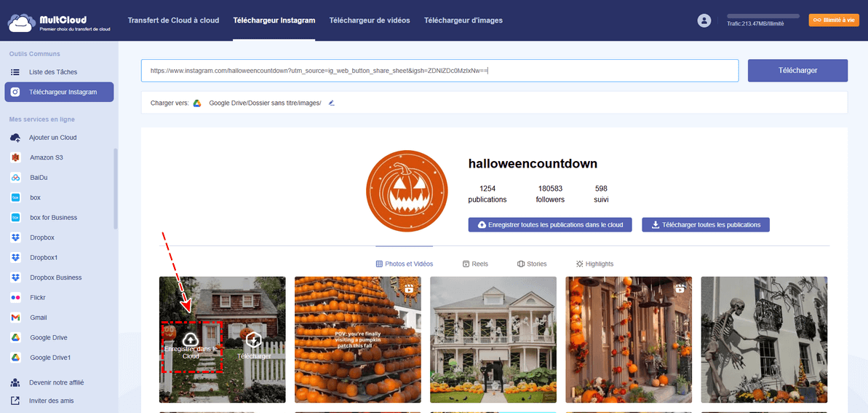Click the Instagram URL input field
The height and width of the screenshot is (413, 868).
point(440,71)
